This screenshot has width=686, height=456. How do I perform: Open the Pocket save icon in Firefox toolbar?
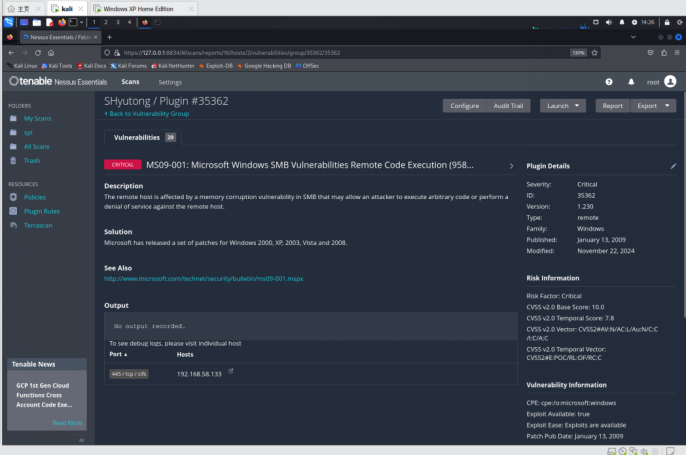tap(651, 53)
